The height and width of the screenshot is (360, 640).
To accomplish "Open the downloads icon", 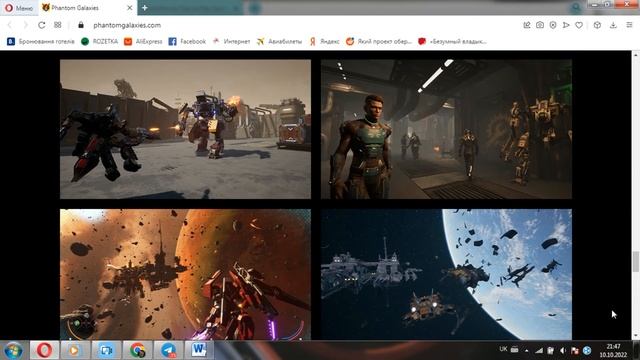I will point(613,25).
